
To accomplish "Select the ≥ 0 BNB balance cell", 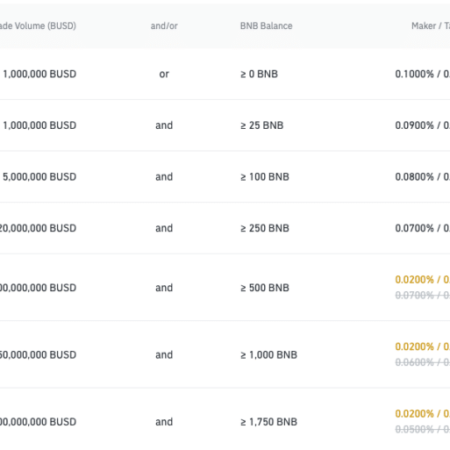I will [x=259, y=74].
